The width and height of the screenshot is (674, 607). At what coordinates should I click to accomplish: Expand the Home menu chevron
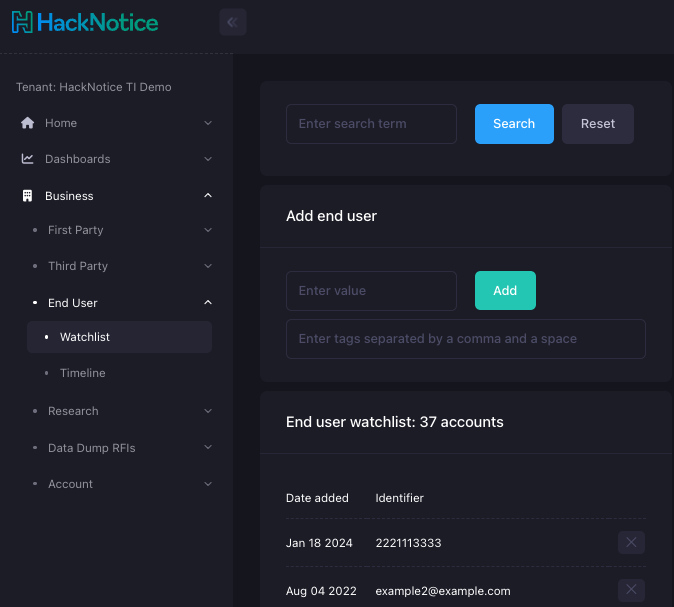point(208,123)
